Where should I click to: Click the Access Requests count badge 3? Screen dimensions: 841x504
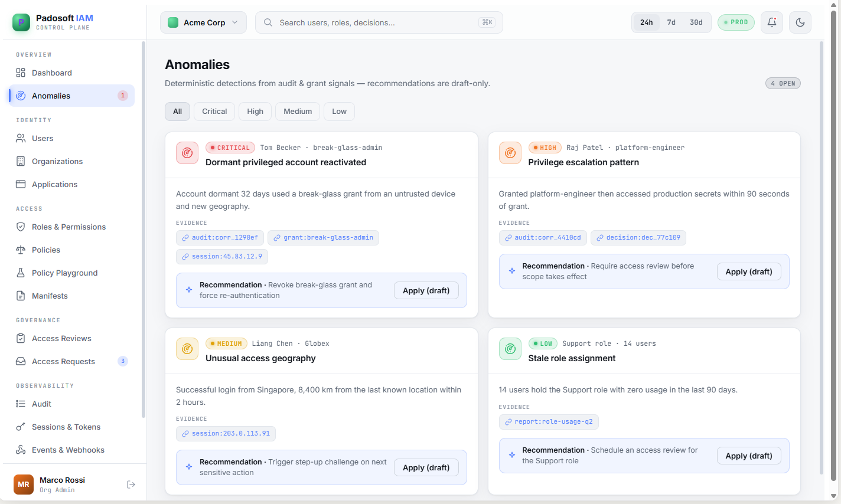point(123,361)
